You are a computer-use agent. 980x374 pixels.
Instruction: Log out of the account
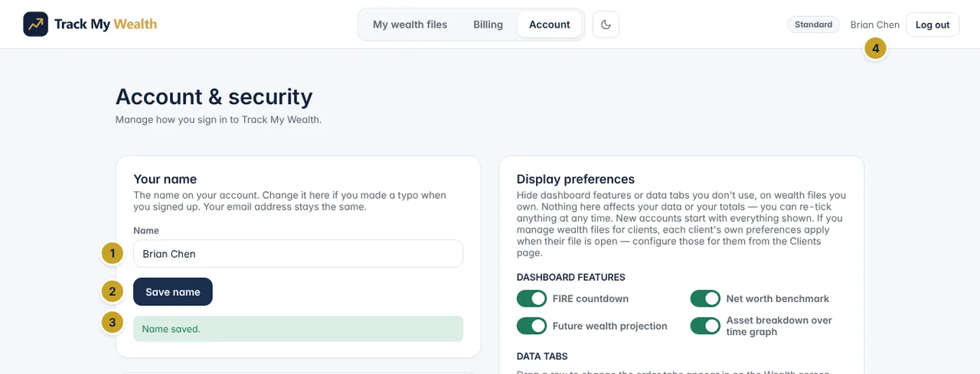[x=932, y=24]
